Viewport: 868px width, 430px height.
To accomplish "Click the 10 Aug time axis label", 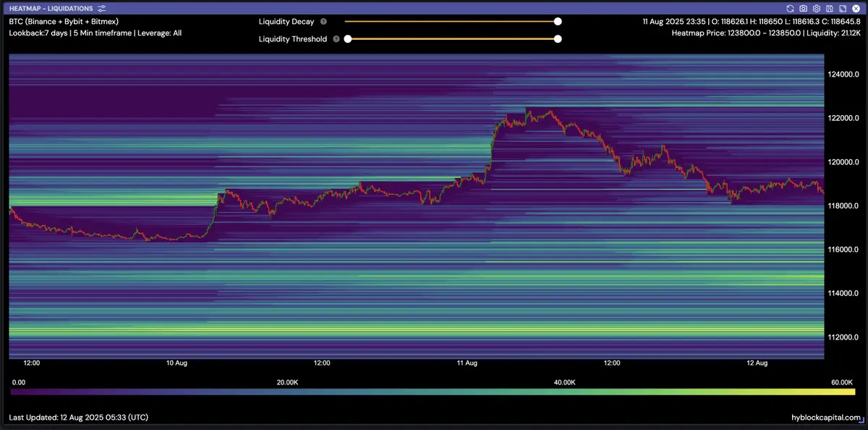I will pyautogui.click(x=176, y=363).
